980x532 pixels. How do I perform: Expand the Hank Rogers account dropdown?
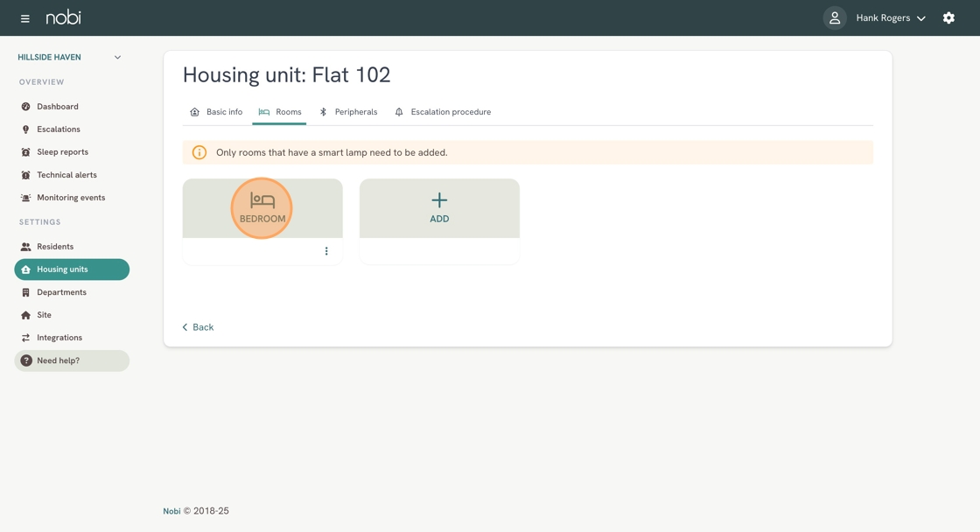891,18
